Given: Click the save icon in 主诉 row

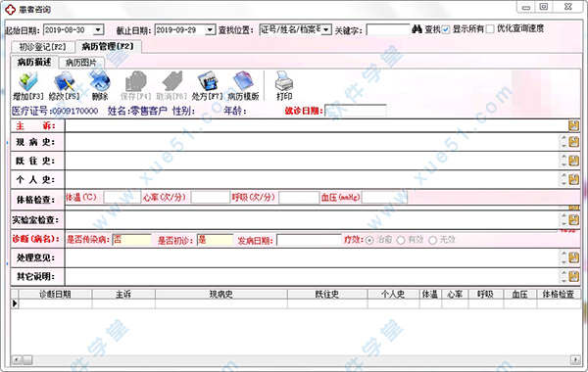Looking at the screenshot, I should (573, 125).
